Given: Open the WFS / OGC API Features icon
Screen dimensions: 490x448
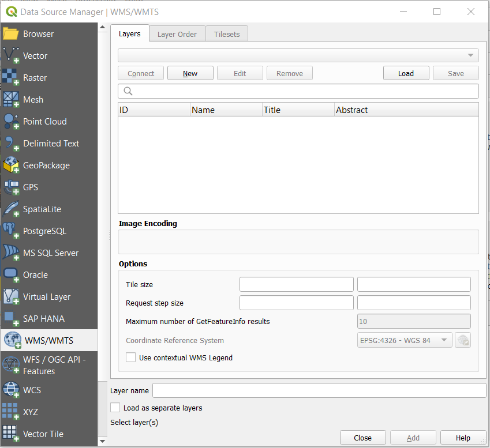Looking at the screenshot, I should (11, 366).
